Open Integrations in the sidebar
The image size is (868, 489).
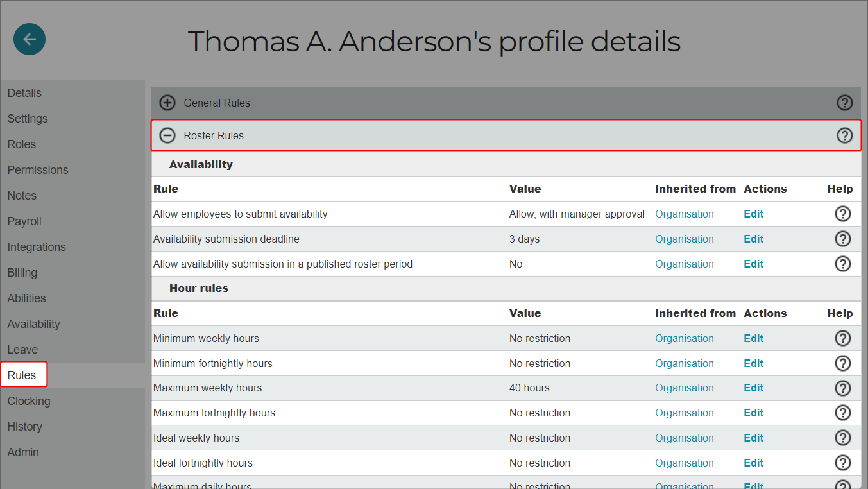pos(37,247)
